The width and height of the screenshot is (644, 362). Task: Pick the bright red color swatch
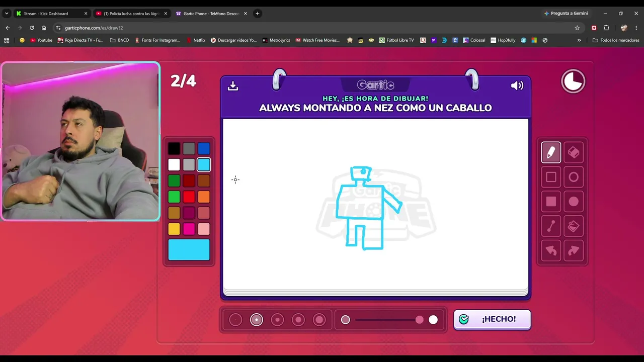(189, 197)
